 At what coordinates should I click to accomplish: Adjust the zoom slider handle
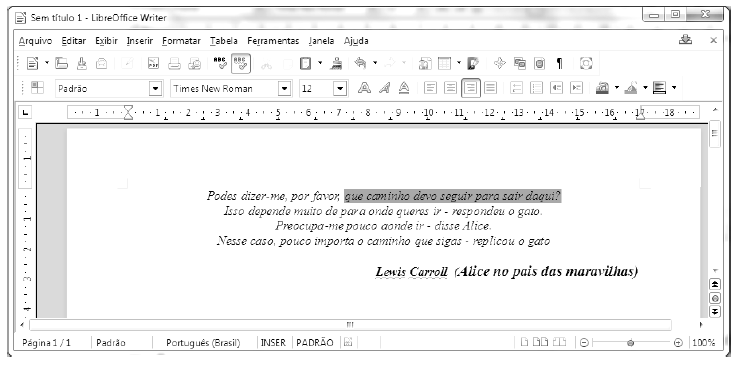[x=631, y=343]
